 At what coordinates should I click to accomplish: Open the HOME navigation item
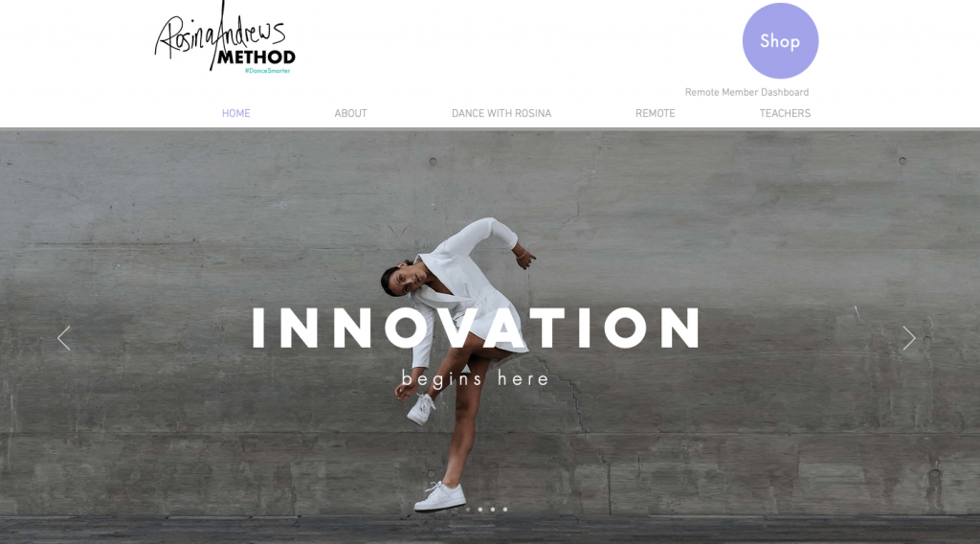pyautogui.click(x=236, y=113)
